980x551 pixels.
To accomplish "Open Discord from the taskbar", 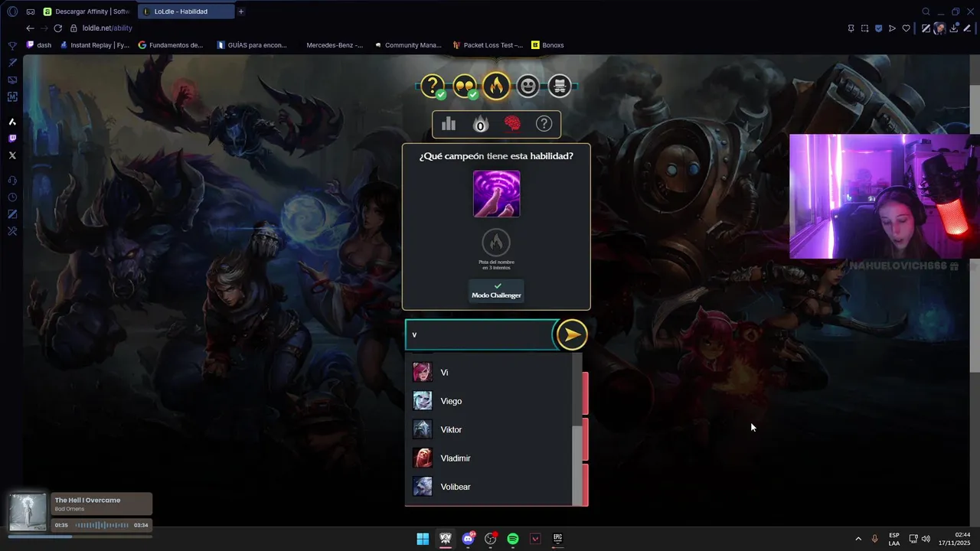I will (x=468, y=539).
